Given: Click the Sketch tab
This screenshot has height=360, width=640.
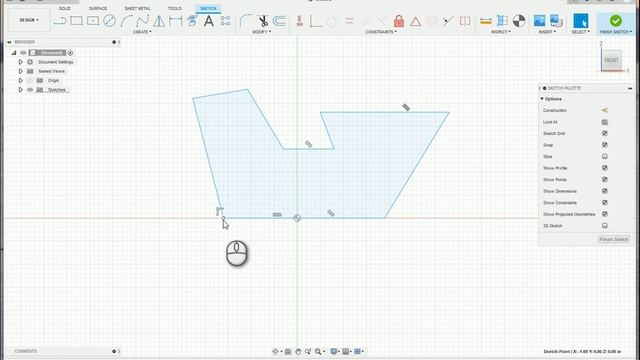Looking at the screenshot, I should 208,8.
